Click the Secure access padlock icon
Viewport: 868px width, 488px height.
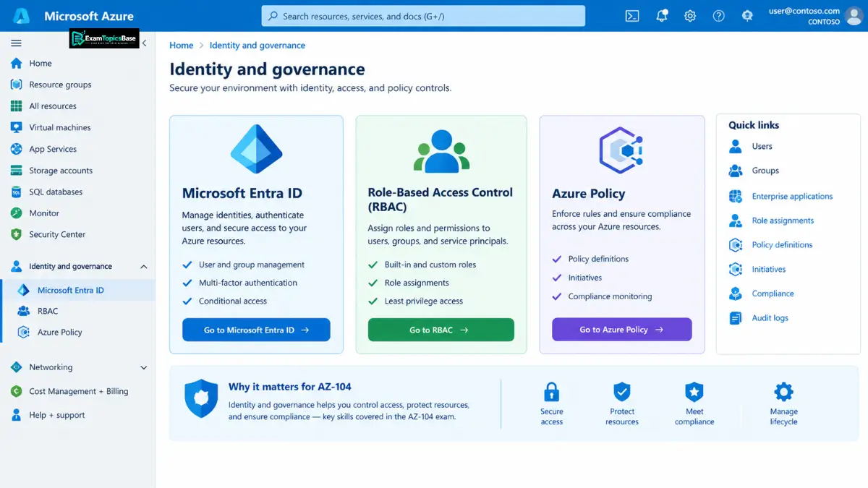(551, 393)
